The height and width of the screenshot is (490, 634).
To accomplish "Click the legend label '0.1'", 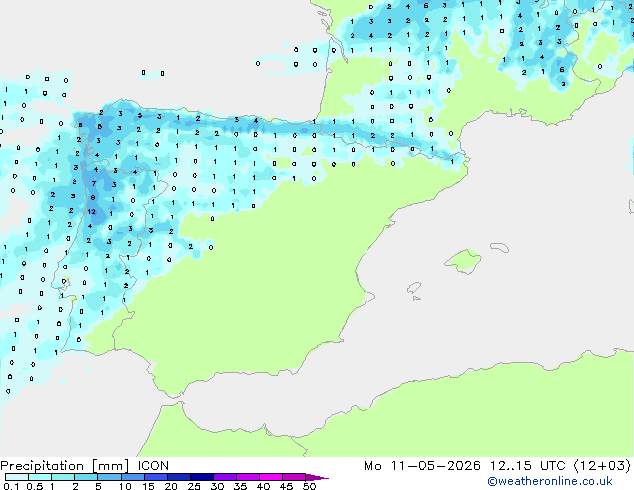I will point(11,486).
